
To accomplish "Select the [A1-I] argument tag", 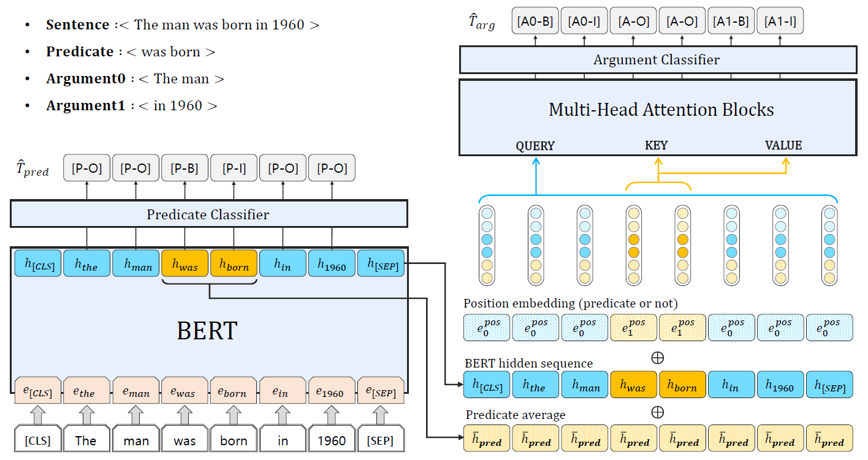I will 780,21.
